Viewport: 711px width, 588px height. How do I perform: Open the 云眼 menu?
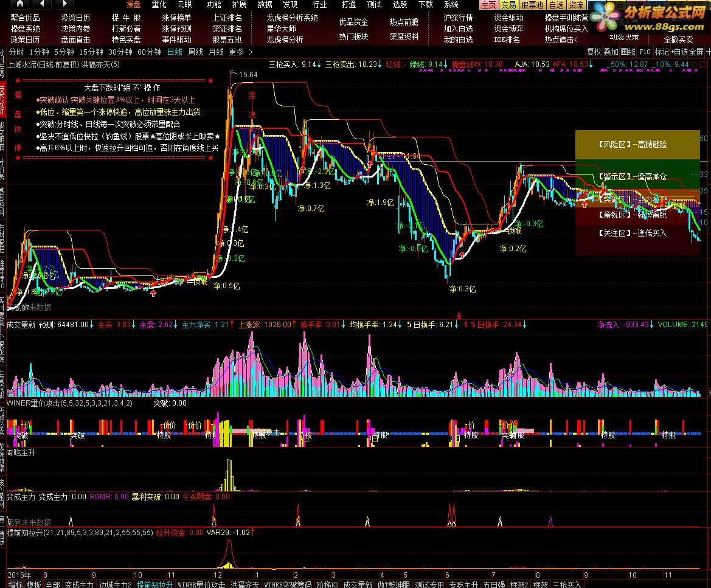coord(184,4)
